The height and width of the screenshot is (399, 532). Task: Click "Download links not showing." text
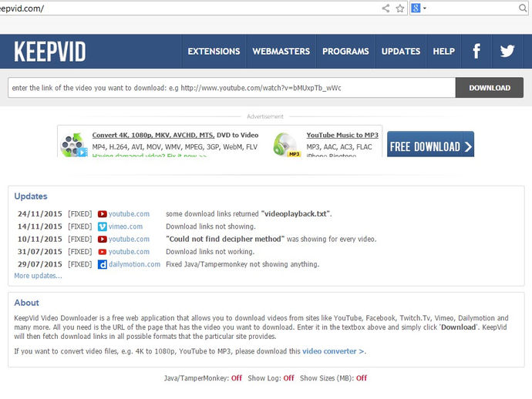click(x=210, y=226)
